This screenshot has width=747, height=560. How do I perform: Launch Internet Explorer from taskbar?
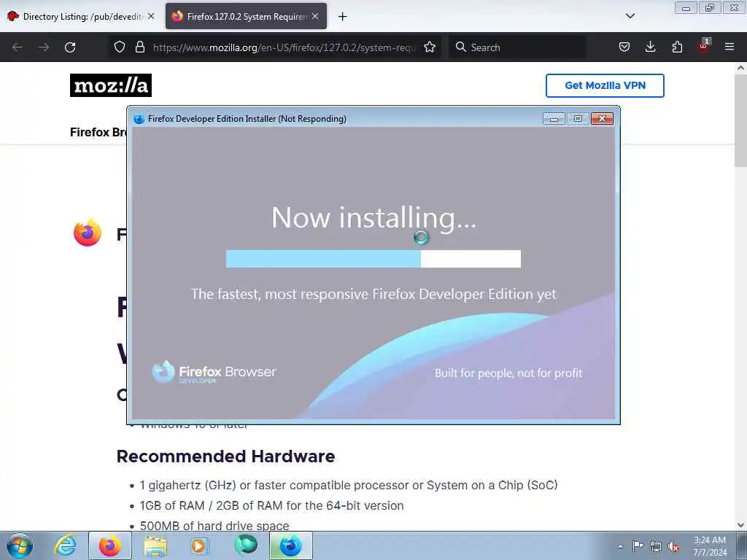pos(65,545)
